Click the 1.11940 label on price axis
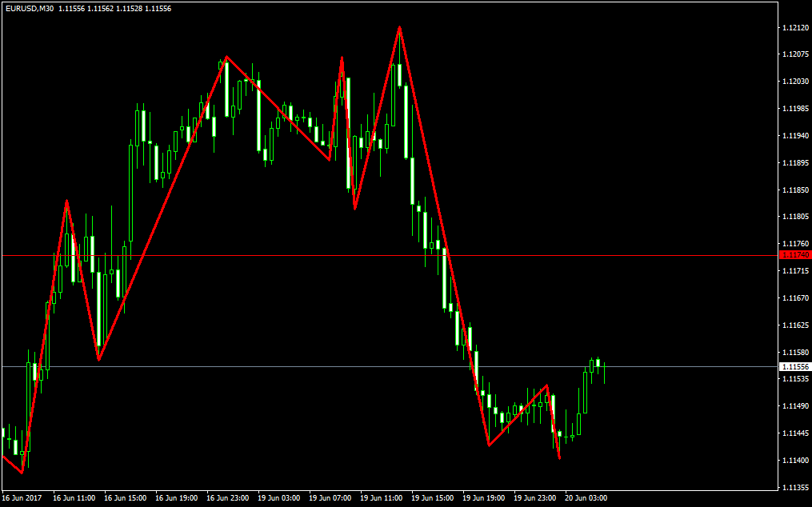812x507 pixels. 794,136
